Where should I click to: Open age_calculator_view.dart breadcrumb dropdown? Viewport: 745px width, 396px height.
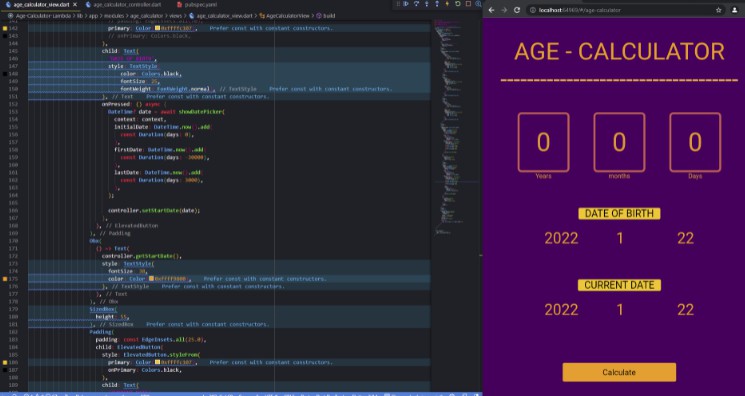click(224, 16)
